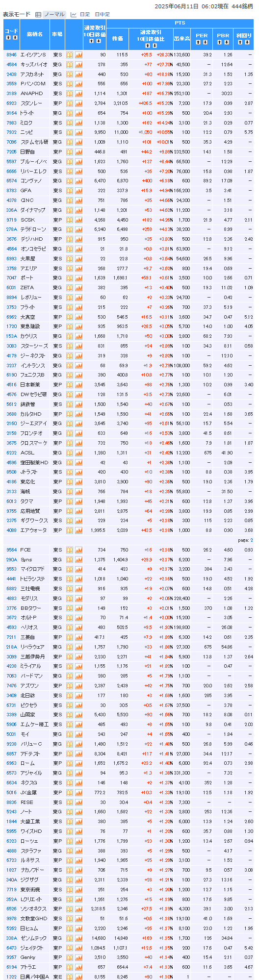Open the book info icon for 日野自
The width and height of the screenshot is (259, 980).
pos(70,152)
